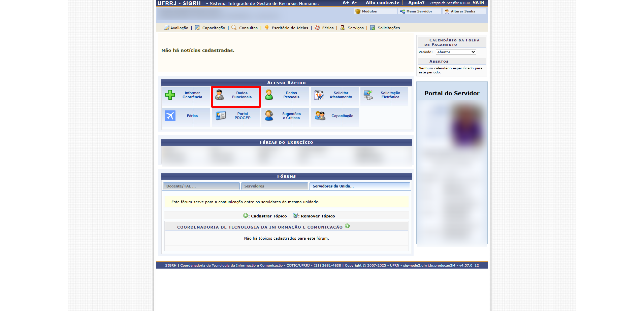Open Dados Funcionais quick access icon

(x=220, y=95)
